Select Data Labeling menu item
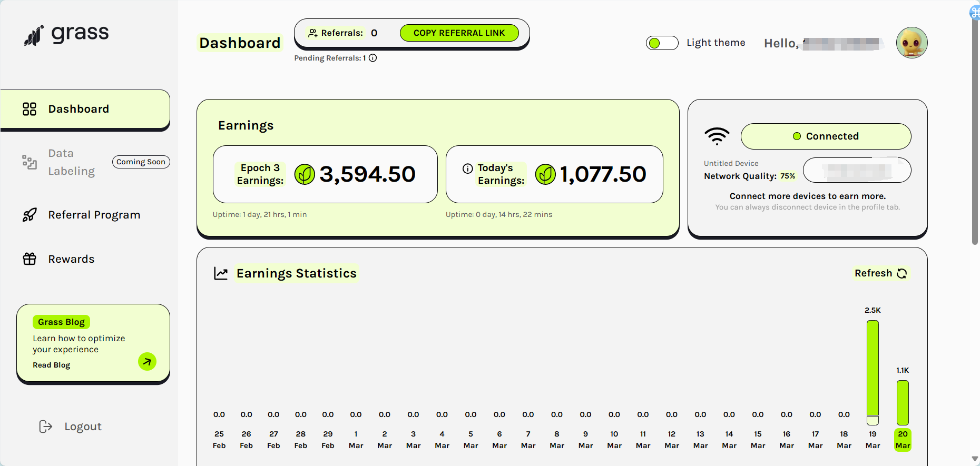Viewport: 980px width, 466px height. tap(72, 162)
